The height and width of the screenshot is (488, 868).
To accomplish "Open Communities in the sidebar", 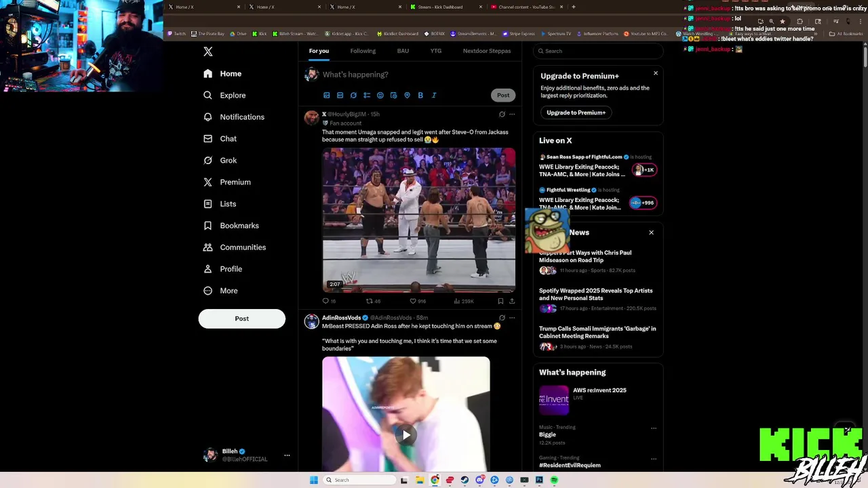I will [235, 247].
